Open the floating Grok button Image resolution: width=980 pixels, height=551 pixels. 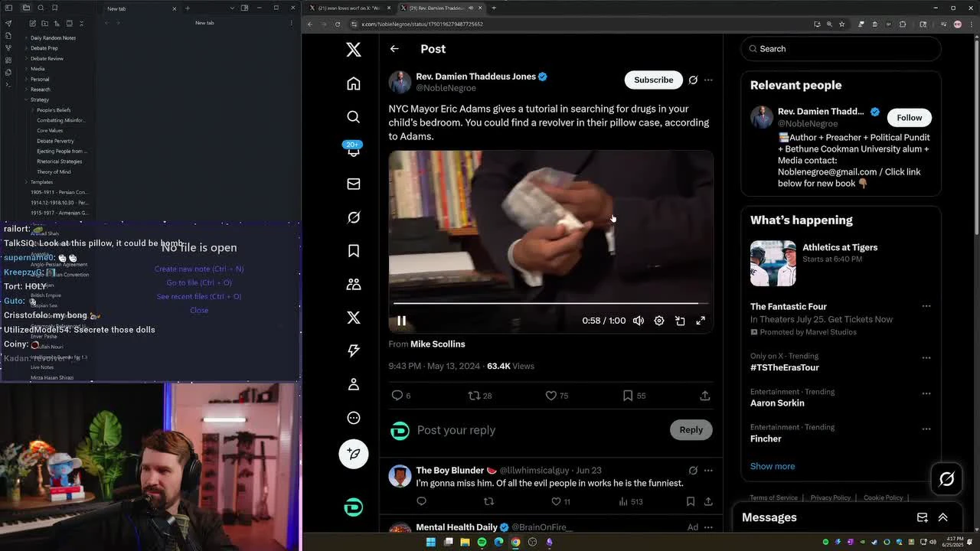(x=946, y=479)
